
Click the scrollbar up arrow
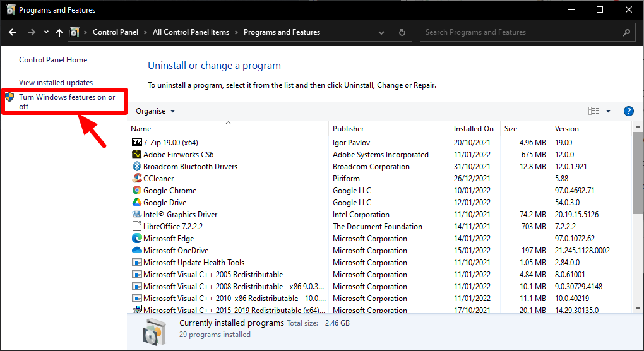pyautogui.click(x=638, y=128)
